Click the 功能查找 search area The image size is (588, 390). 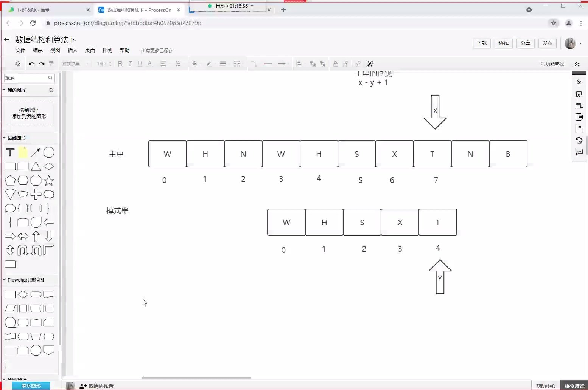[552, 63]
